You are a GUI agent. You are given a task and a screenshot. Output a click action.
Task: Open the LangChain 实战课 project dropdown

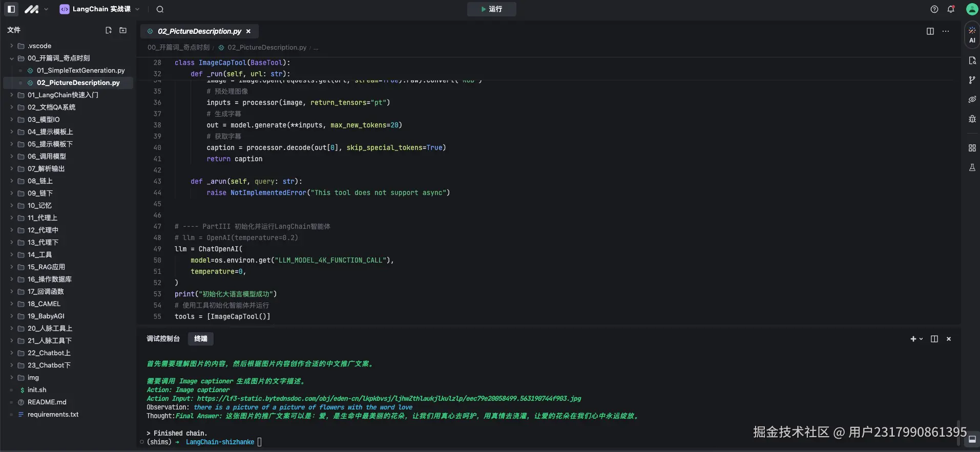(100, 9)
